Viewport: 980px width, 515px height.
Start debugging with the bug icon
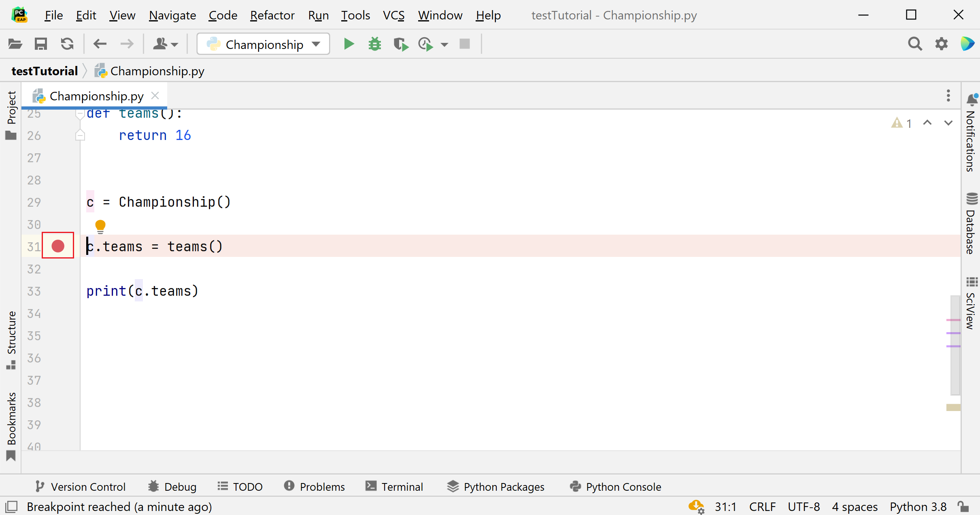[x=374, y=44]
